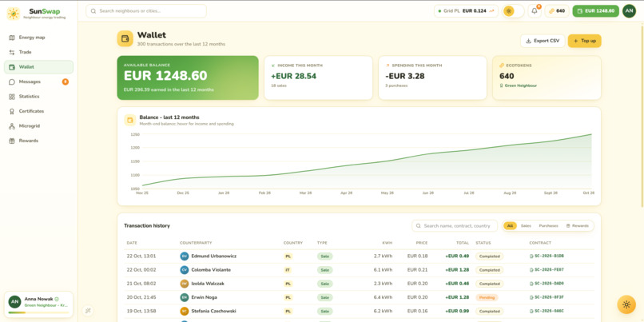Sort by the Total column header
The width and height of the screenshot is (644, 322).
pyautogui.click(x=463, y=243)
